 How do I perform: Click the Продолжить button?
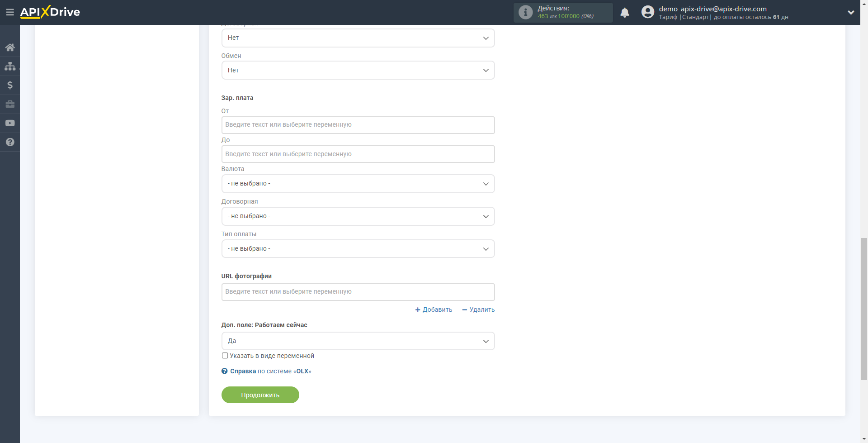(260, 395)
